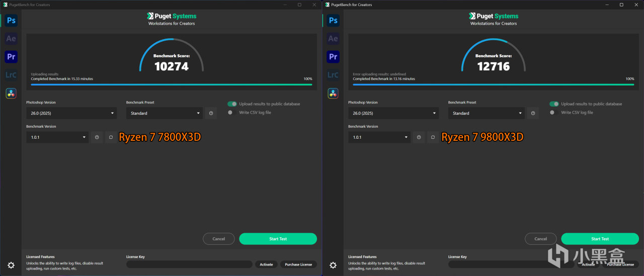Select Premiere Pro icon in left window sidebar

11,57
